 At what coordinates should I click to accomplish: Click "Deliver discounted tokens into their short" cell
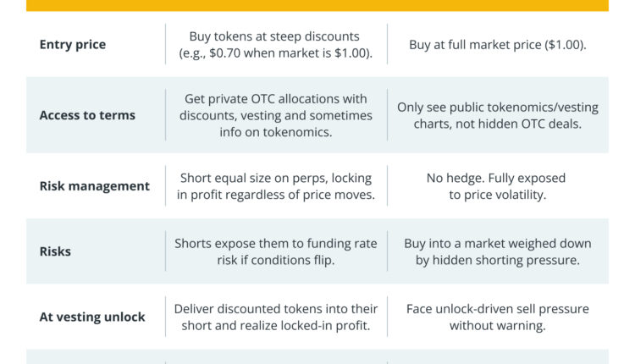pos(275,309)
